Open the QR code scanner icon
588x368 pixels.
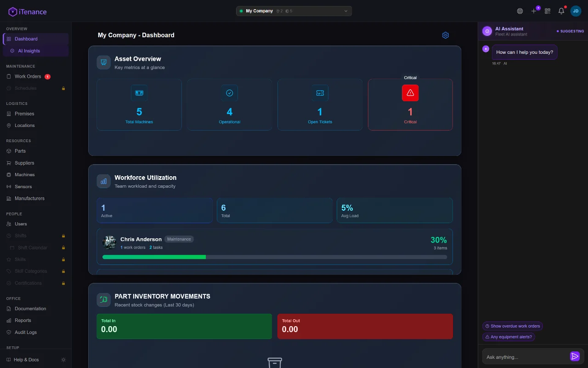coord(548,11)
